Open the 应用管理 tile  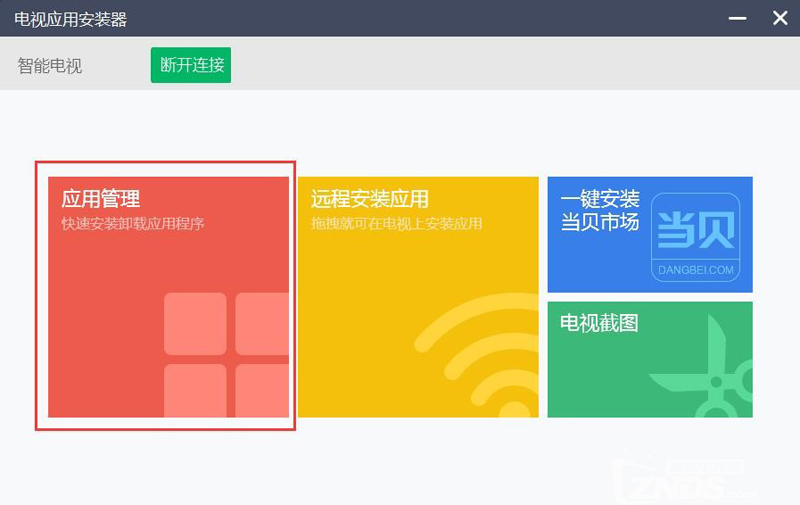[168, 297]
